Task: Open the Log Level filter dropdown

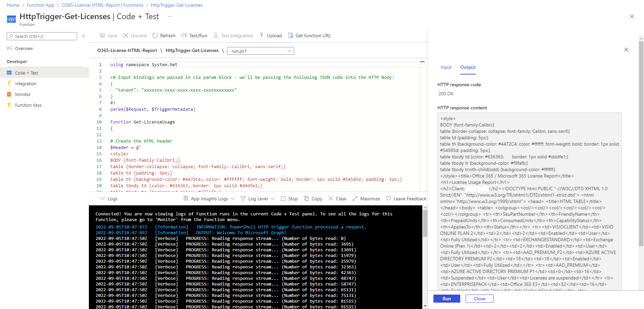Action: click(x=258, y=199)
